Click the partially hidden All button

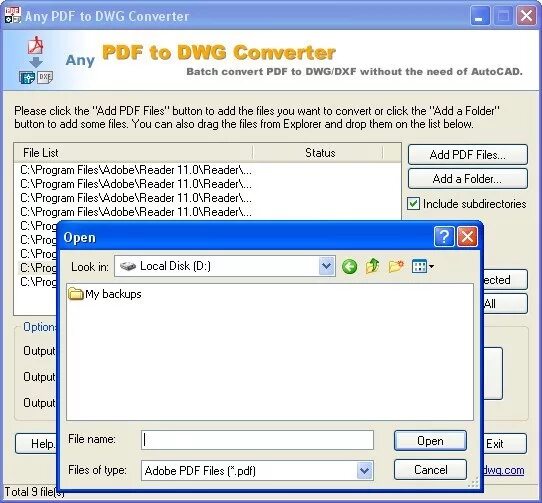point(505,304)
